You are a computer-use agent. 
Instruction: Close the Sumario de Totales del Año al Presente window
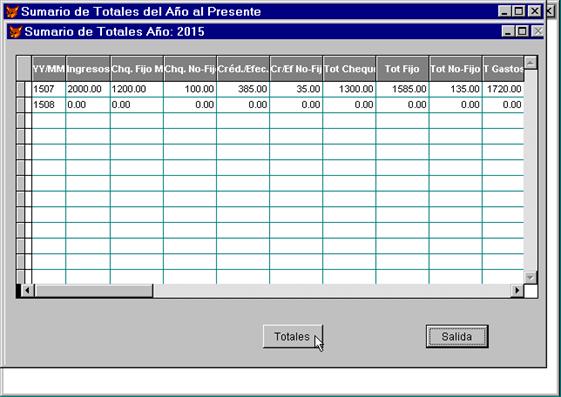tap(535, 11)
